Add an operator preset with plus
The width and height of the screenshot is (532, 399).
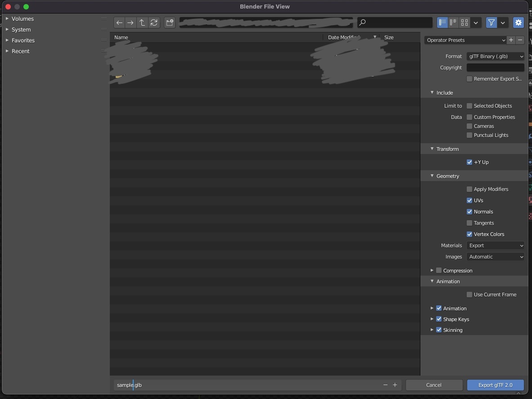coord(511,40)
